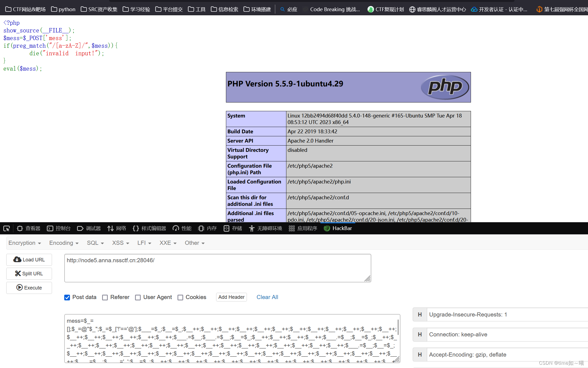The image size is (588, 368).
Task: Click the URL input textarea
Action: click(x=218, y=268)
